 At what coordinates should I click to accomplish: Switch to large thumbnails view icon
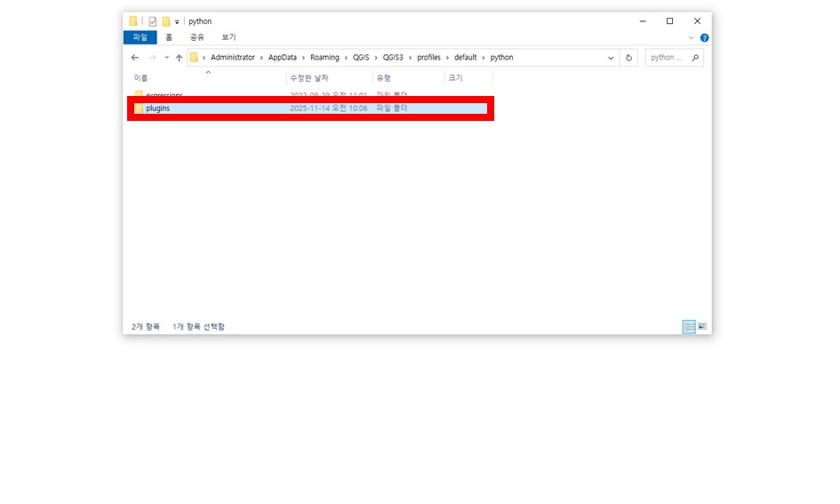coord(702,327)
